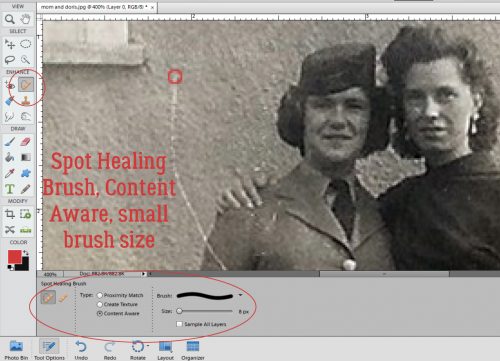Select the Hand tool

click(x=26, y=19)
